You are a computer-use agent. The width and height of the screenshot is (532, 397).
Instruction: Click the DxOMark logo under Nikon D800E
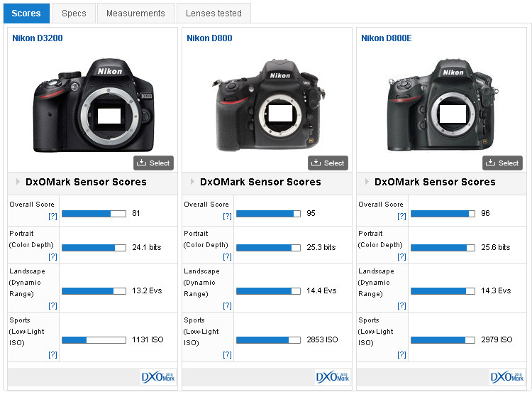click(x=506, y=376)
